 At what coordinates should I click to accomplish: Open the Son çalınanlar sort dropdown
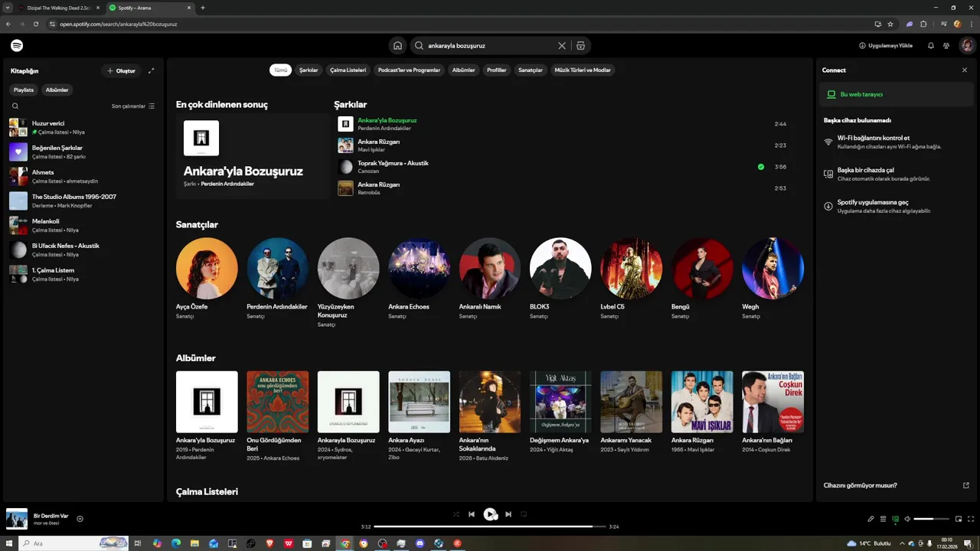[x=133, y=106]
